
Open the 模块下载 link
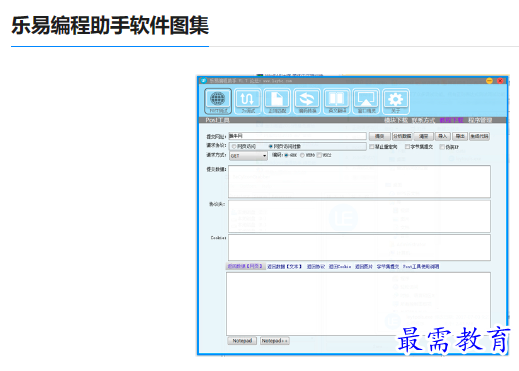click(x=396, y=120)
